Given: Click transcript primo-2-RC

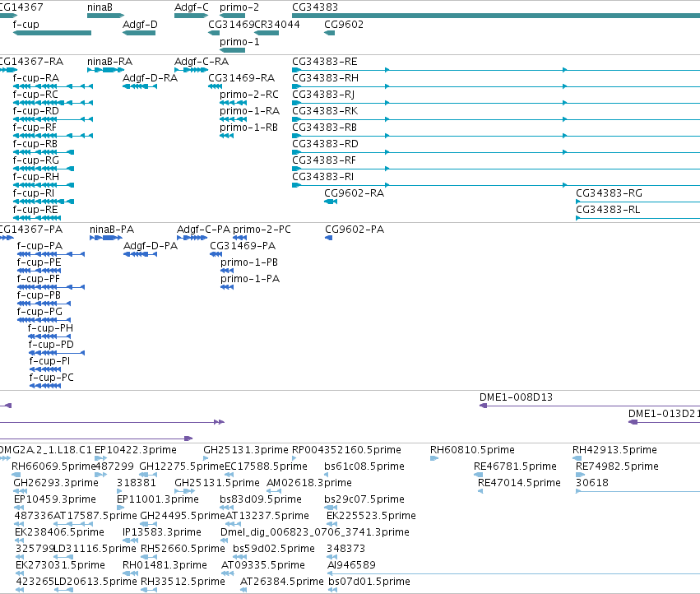Looking at the screenshot, I should (233, 103).
